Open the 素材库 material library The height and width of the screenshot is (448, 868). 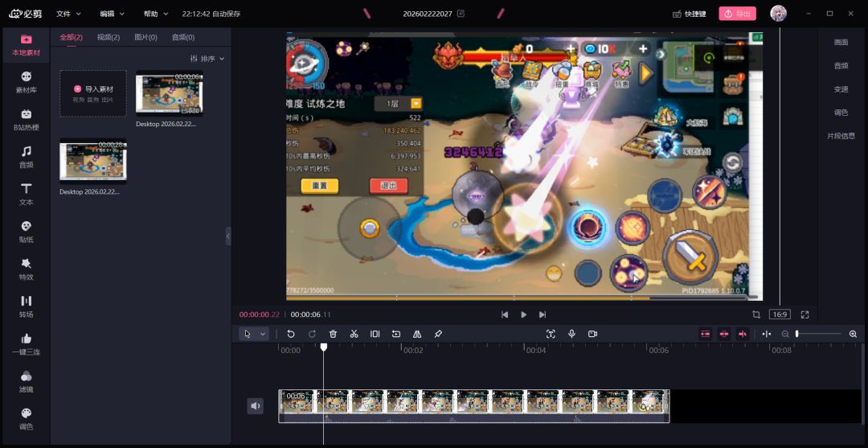point(26,83)
